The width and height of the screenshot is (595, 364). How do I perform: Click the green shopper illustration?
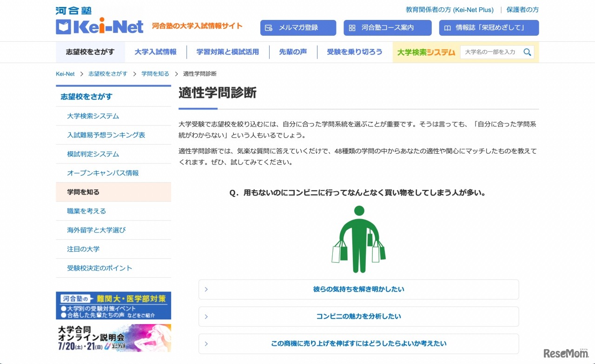point(358,239)
